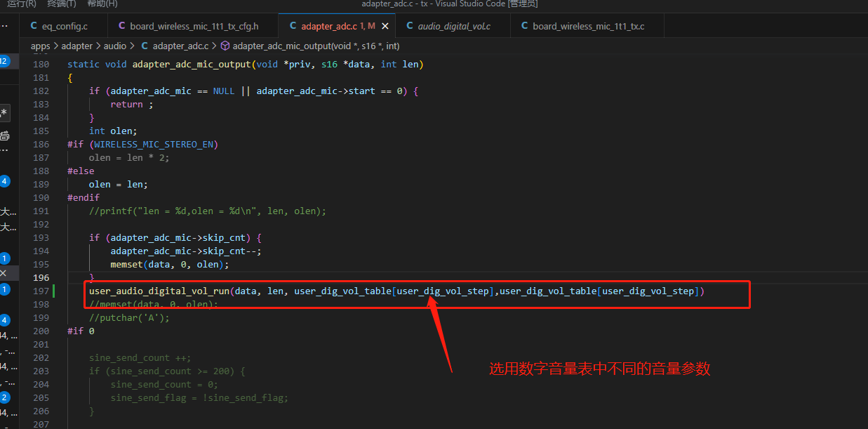Click the 'if (adapter_adc_mic == NULL' condition line
Screen dimensions: 868x429
coord(253,91)
